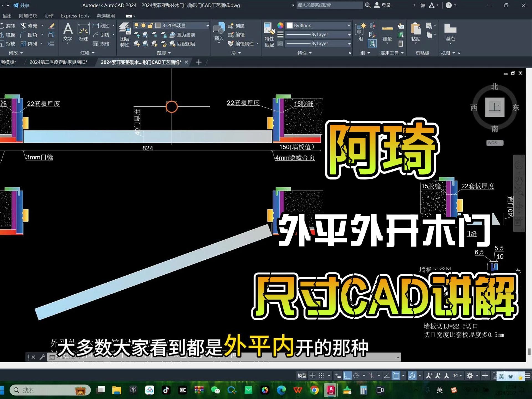Click the white ByBlock color swatch
This screenshot has height=399, width=532.
[x=290, y=25]
